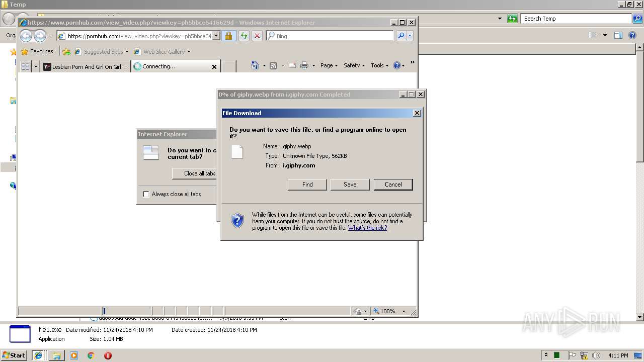
Task: Refresh the page with green arrows icon
Action: point(244,36)
